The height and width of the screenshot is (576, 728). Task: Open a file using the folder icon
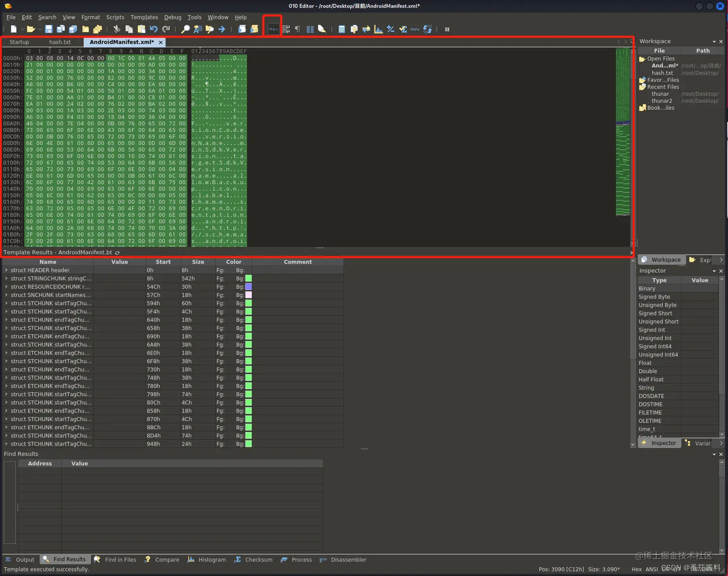(x=31, y=29)
